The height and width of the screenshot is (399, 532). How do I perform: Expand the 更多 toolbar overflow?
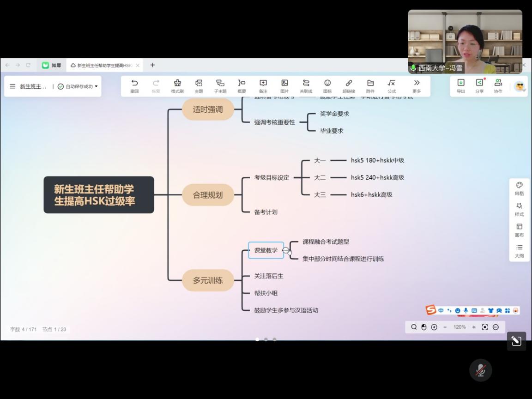click(417, 85)
